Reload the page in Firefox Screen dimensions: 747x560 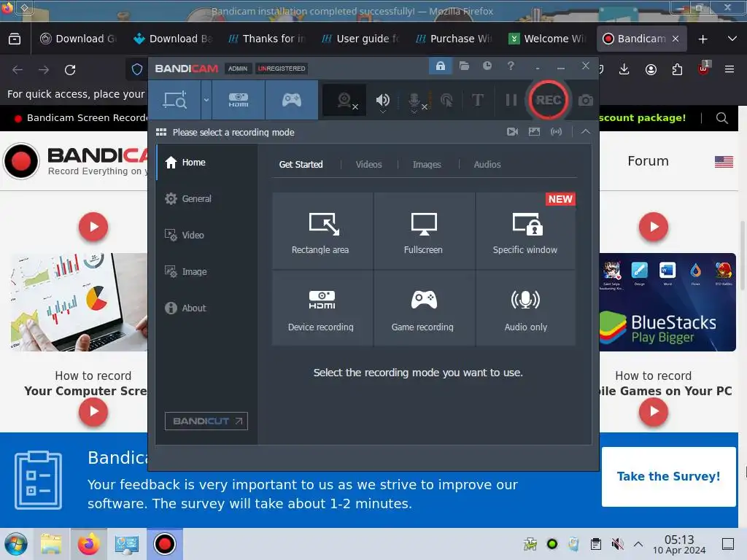pyautogui.click(x=70, y=70)
